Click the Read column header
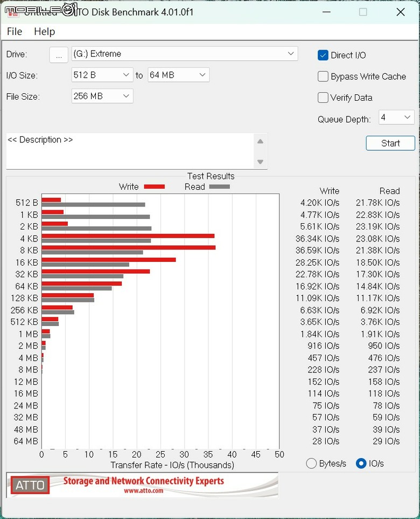 tap(389, 191)
